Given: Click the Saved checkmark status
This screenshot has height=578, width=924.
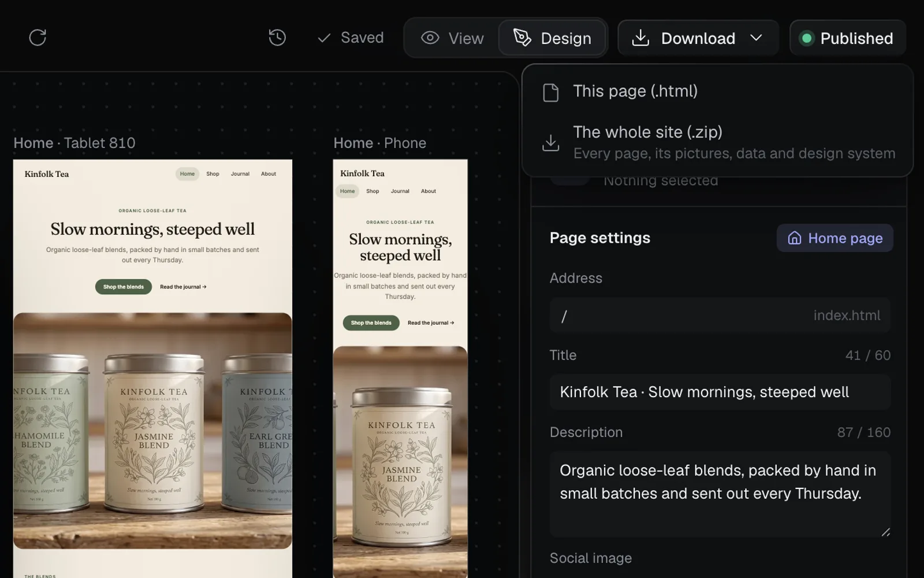Looking at the screenshot, I should pos(351,38).
